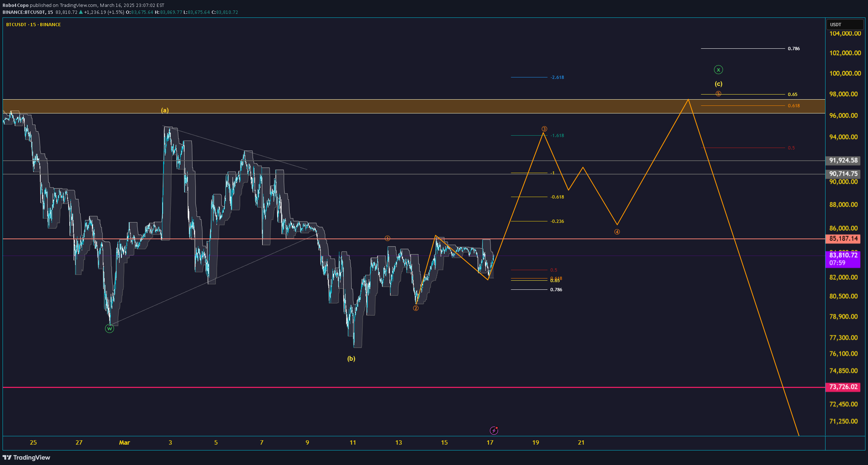The width and height of the screenshot is (868, 465).
Task: Click the 104,000.00 price axis tick
Action: pyautogui.click(x=845, y=33)
